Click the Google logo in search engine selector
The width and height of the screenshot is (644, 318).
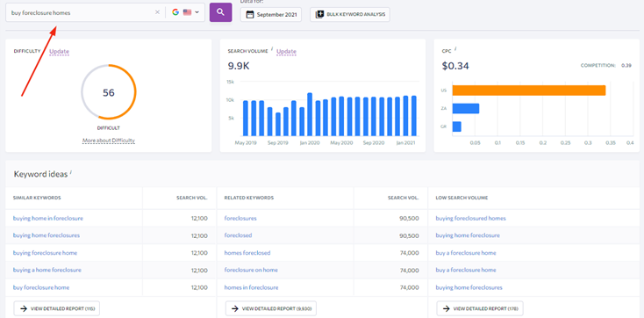175,12
